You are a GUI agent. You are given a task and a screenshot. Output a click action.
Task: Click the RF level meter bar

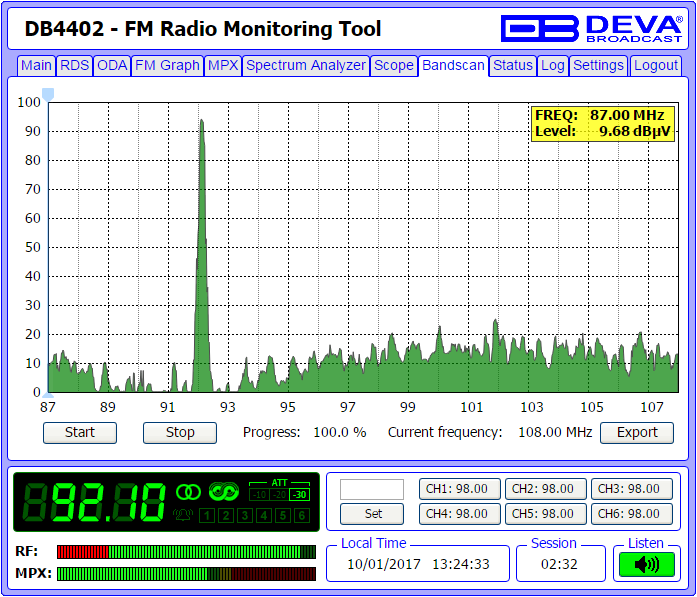[186, 552]
